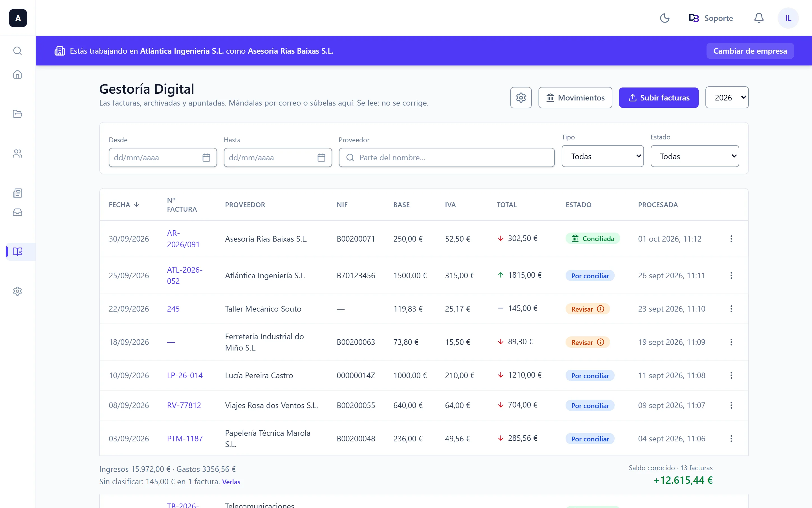812x508 pixels.
Task: Open calendar picker in Hasta field
Action: coord(321,157)
